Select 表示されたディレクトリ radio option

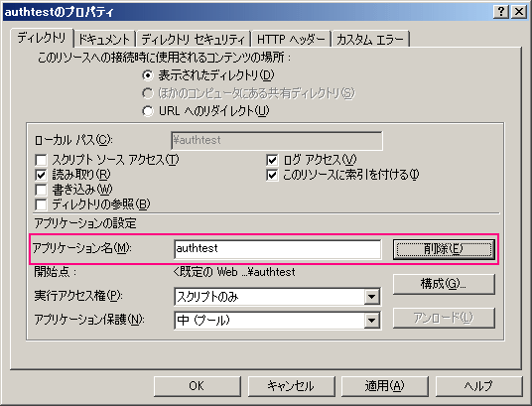[148, 75]
